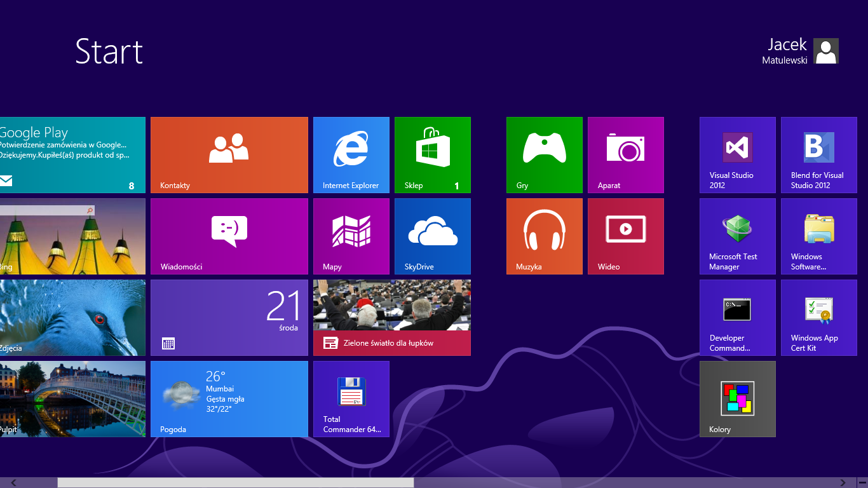The image size is (868, 488).
Task: Click the user avatar picture
Action: point(826,51)
